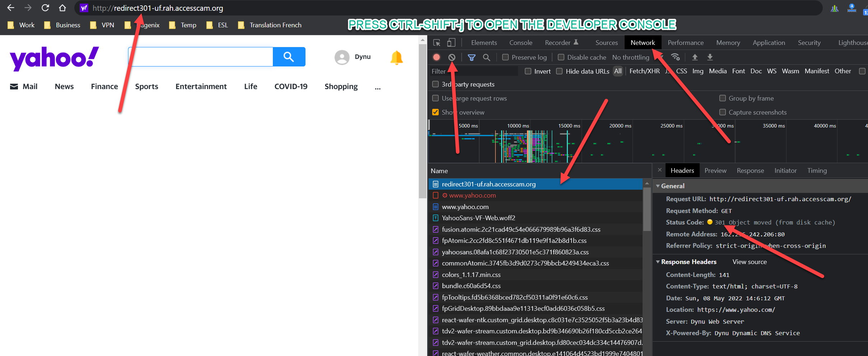
Task: Toggle the device toolbar icon
Action: [x=451, y=43]
